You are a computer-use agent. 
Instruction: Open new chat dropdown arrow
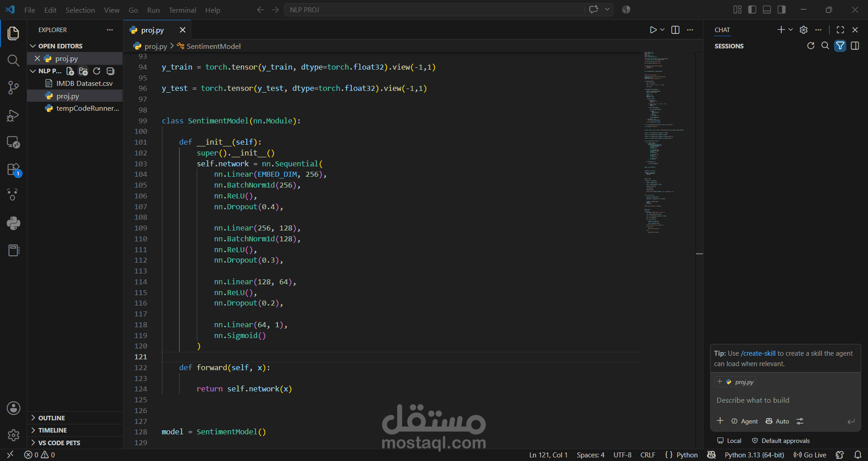click(x=791, y=29)
